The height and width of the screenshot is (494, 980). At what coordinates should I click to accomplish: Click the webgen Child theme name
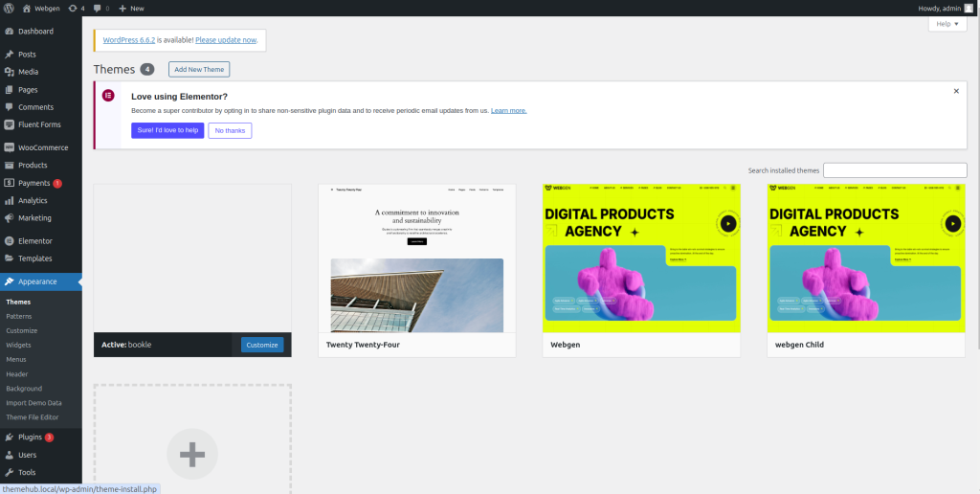pos(799,345)
